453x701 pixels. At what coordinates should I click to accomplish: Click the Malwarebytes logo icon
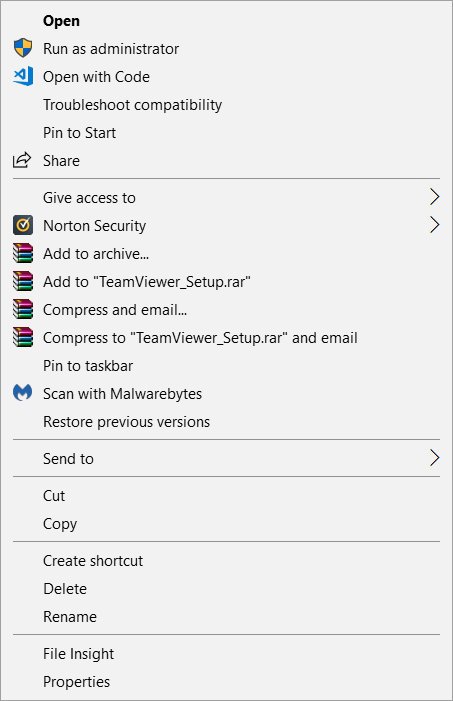(x=22, y=393)
